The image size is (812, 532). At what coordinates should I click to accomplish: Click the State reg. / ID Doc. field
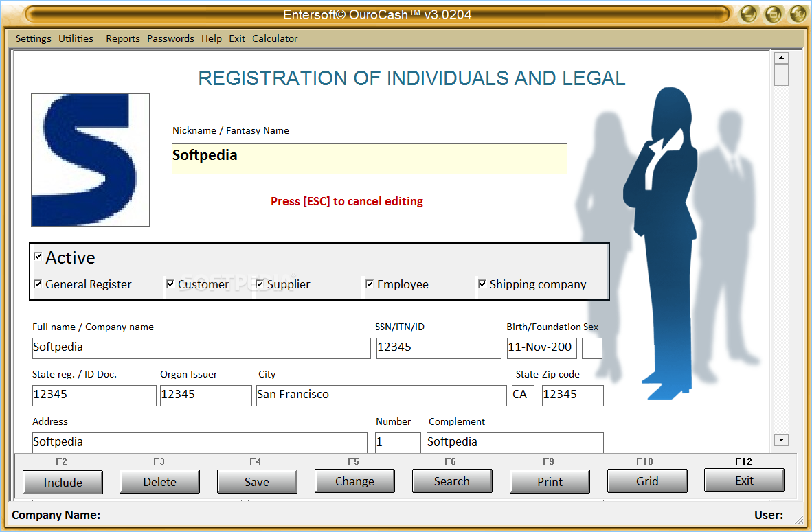click(94, 395)
